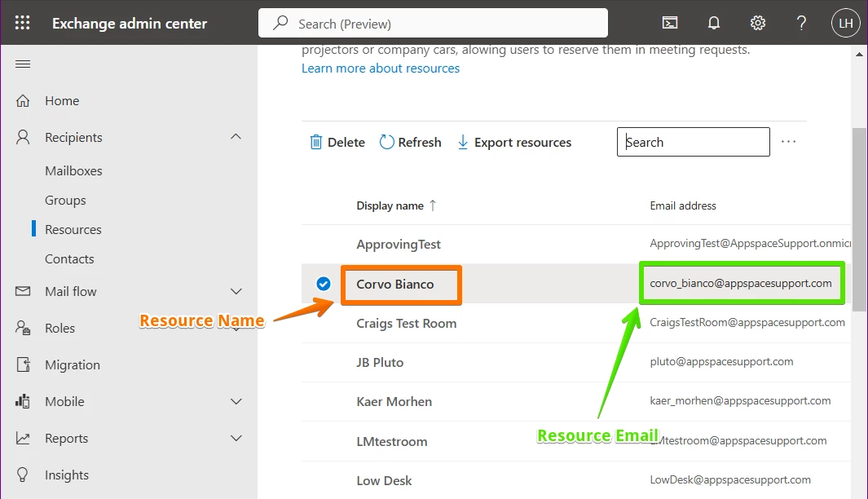Click the Delete button label
The height and width of the screenshot is (499, 868).
pos(346,143)
